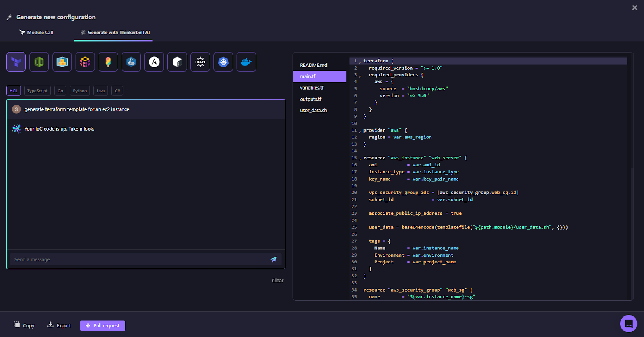Click the version '~> 5.0' line
The height and width of the screenshot is (337, 644).
tap(404, 96)
